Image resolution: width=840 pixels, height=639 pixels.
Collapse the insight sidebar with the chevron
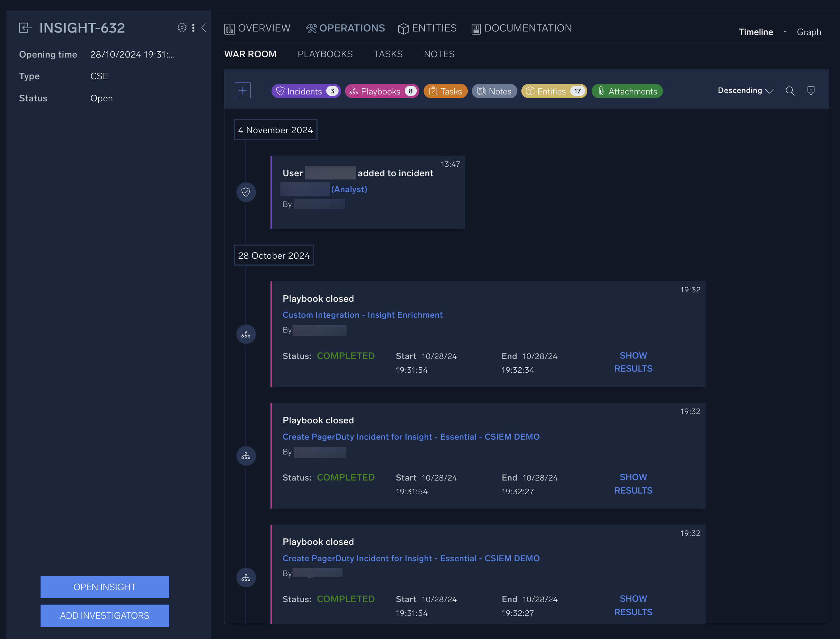pyautogui.click(x=204, y=27)
